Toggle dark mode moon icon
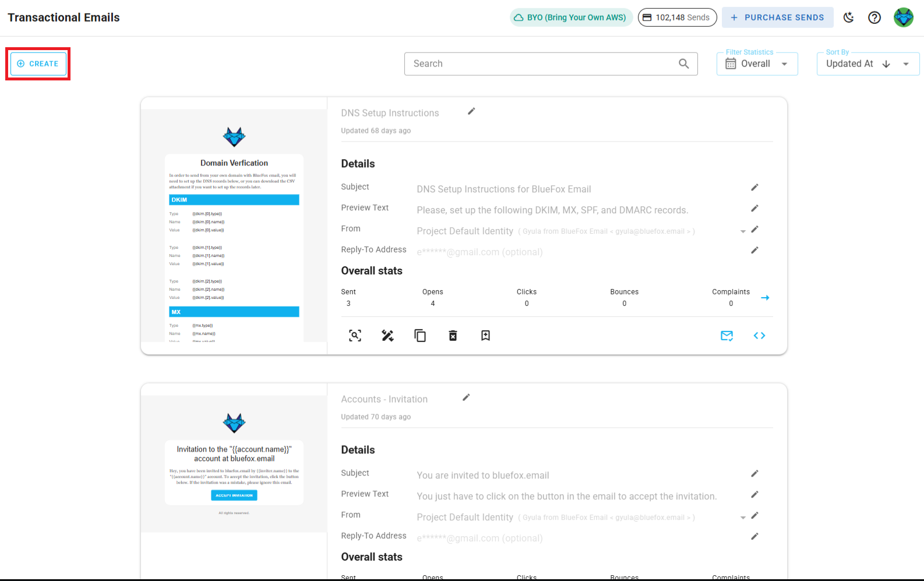924x581 pixels. coord(849,17)
